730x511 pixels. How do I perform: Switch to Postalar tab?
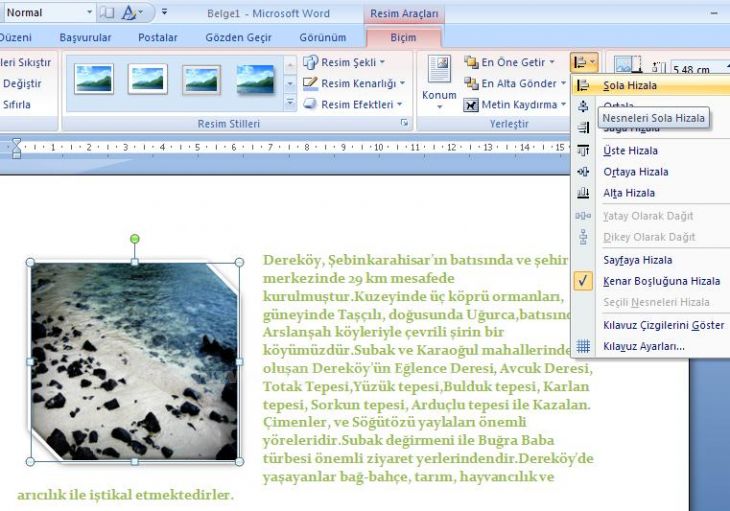tap(158, 37)
